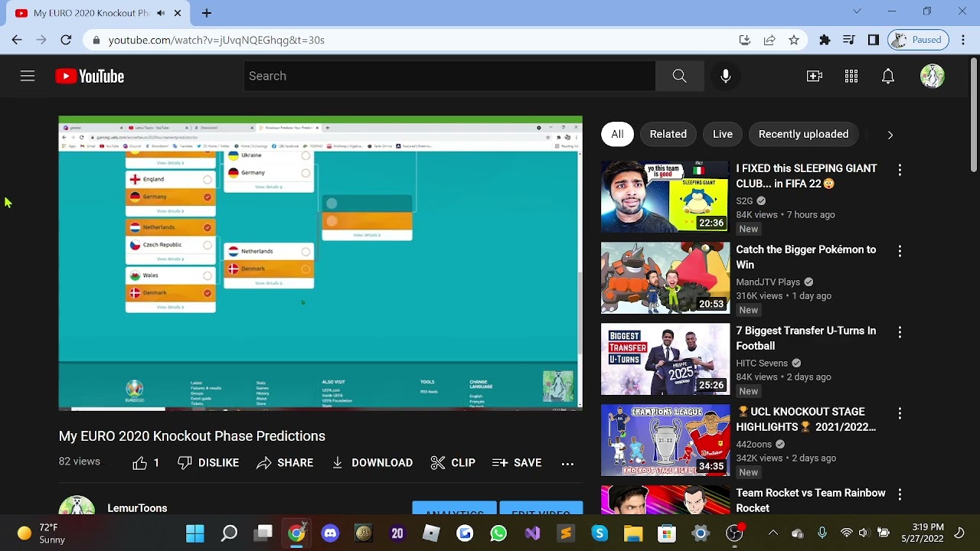Click the DISLIKE button
This screenshot has height=551, width=980.
click(x=208, y=463)
